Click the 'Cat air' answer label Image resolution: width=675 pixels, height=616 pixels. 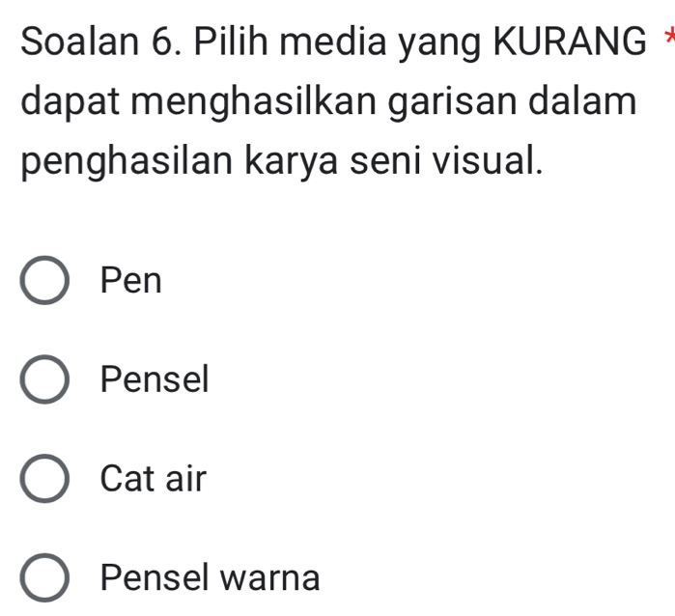(x=154, y=479)
